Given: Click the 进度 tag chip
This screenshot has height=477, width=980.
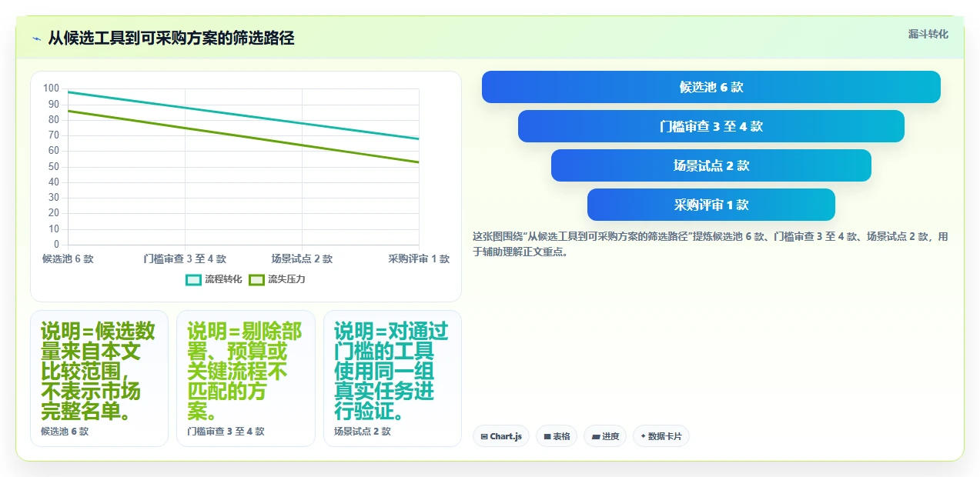Looking at the screenshot, I should [605, 436].
